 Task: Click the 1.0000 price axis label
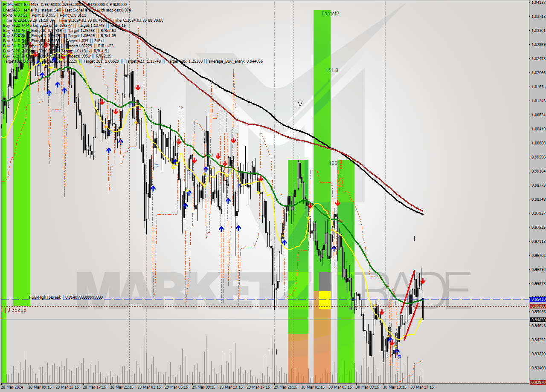click(538, 143)
